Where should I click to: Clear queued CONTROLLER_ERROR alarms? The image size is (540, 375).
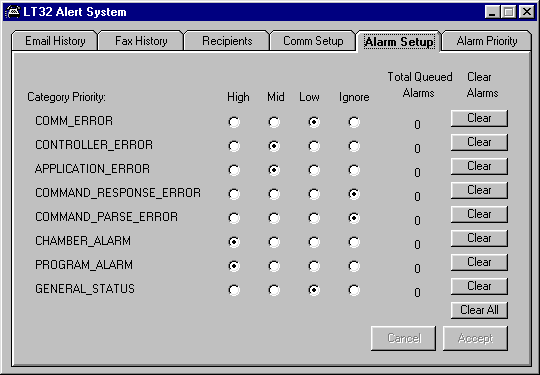click(479, 142)
